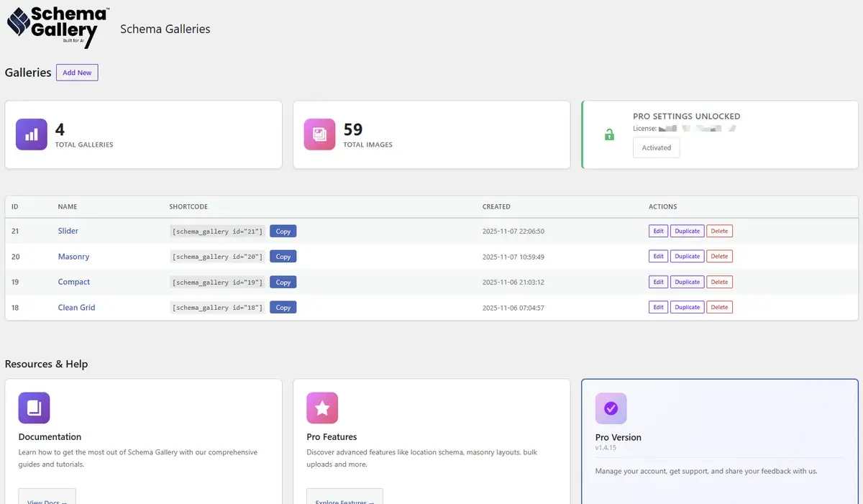Open the Slider gallery link
Viewport: 863px width, 504px height.
click(68, 231)
